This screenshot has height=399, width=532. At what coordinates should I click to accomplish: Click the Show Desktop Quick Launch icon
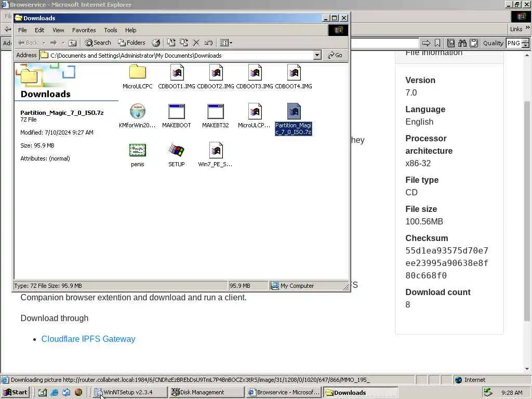tap(43, 393)
